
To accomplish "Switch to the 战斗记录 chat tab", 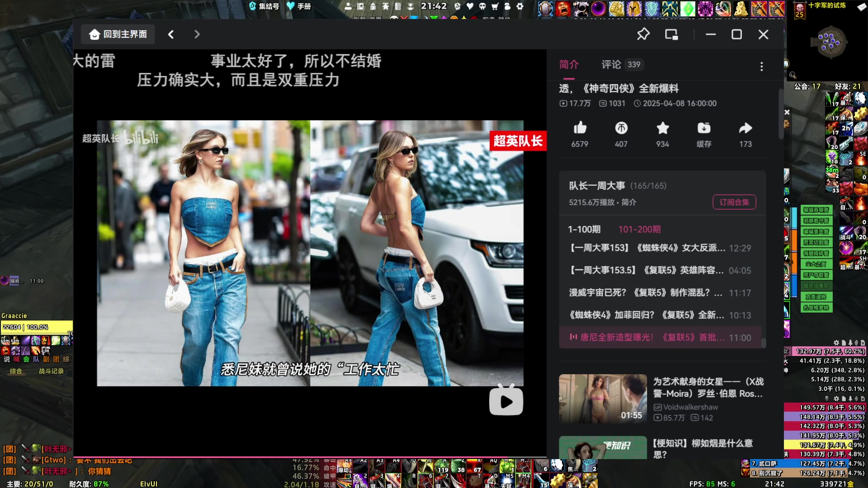I will click(51, 371).
